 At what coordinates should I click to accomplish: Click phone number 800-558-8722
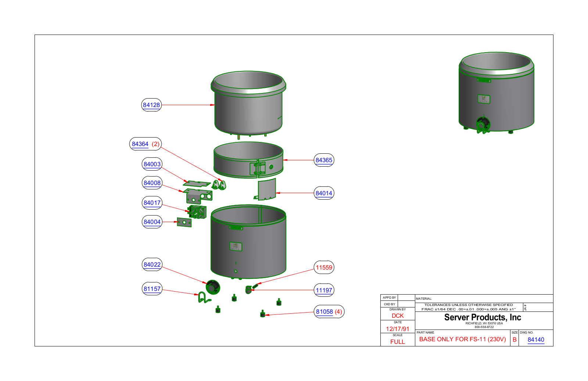[x=484, y=327]
